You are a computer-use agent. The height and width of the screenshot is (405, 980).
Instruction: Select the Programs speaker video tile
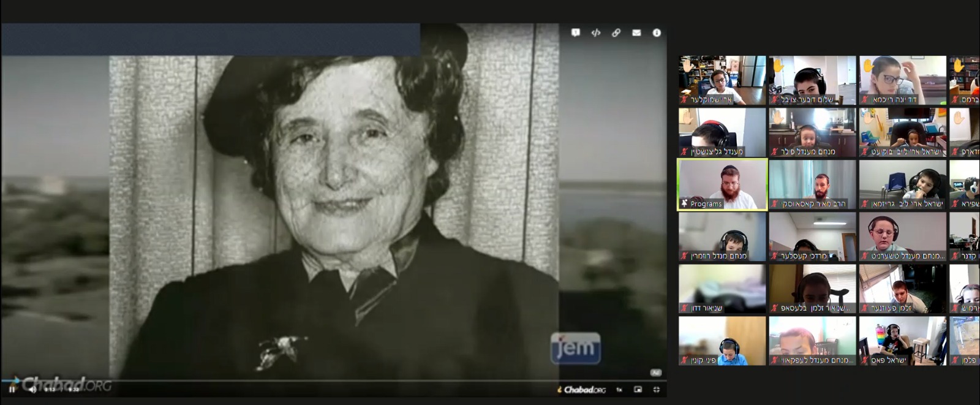722,184
